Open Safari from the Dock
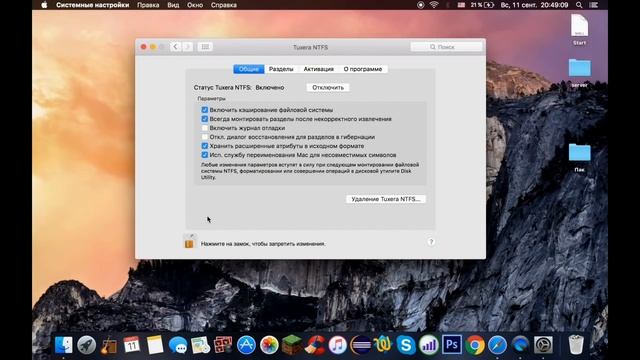 (x=497, y=345)
